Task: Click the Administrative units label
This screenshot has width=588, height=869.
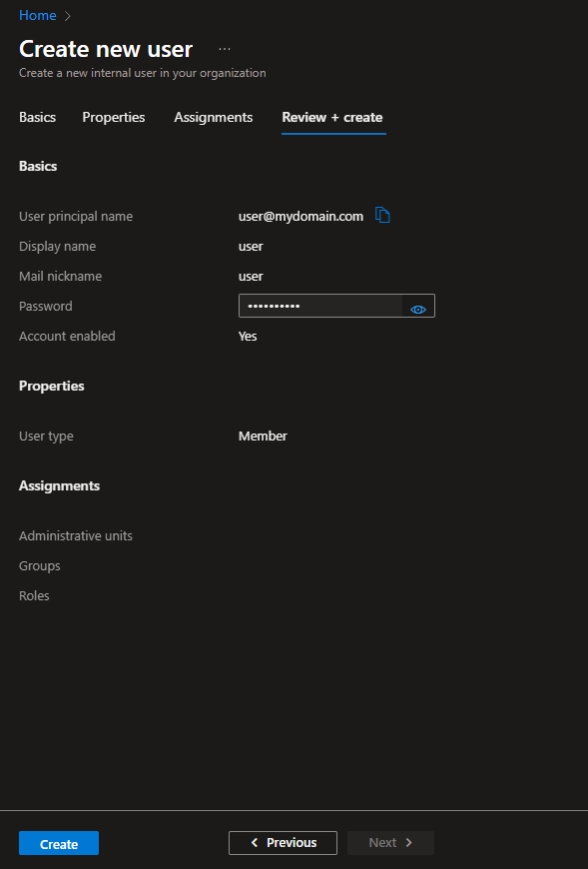Action: [76, 536]
